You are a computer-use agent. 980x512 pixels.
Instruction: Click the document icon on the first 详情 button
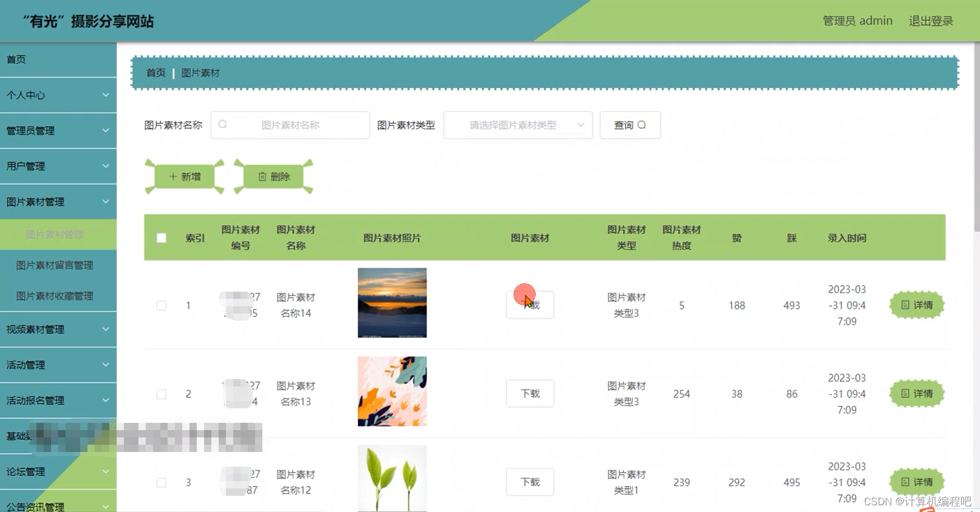(905, 305)
